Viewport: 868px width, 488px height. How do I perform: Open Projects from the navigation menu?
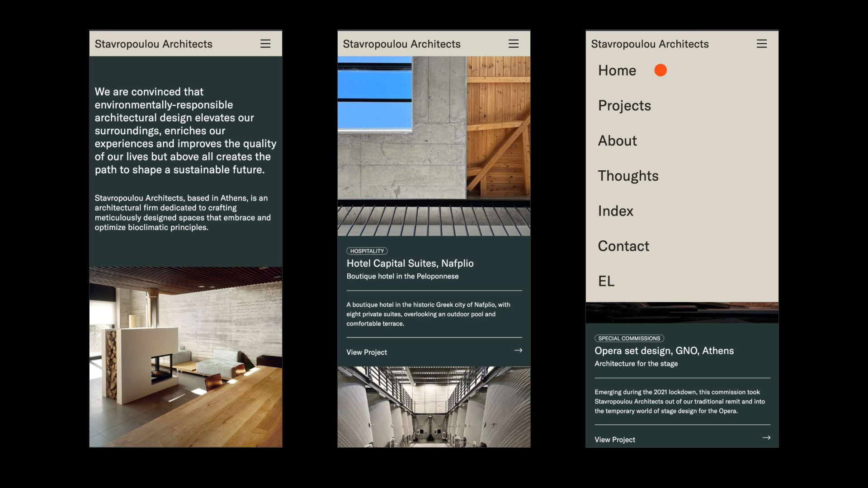tap(624, 106)
